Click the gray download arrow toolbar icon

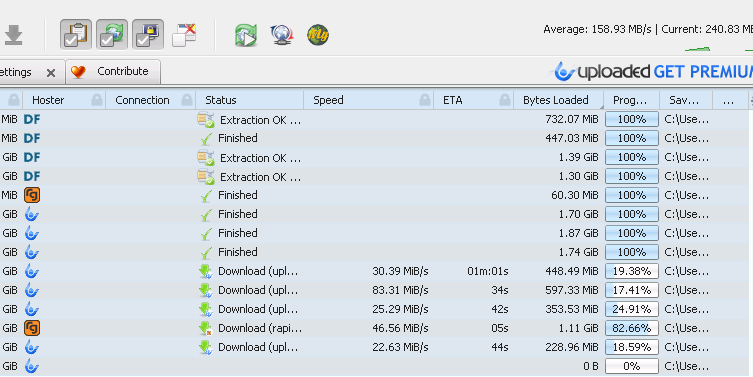(13, 35)
